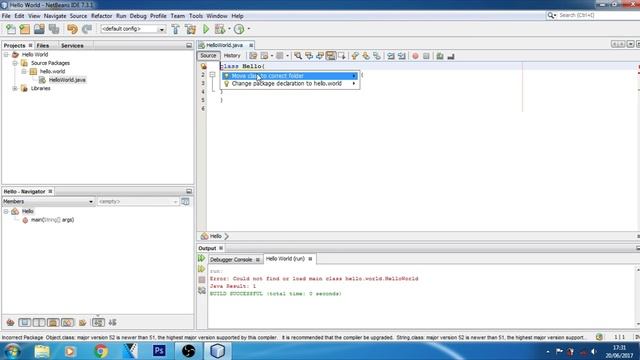Open the Tools menu
The height and width of the screenshot is (360, 640).
coord(196,16)
